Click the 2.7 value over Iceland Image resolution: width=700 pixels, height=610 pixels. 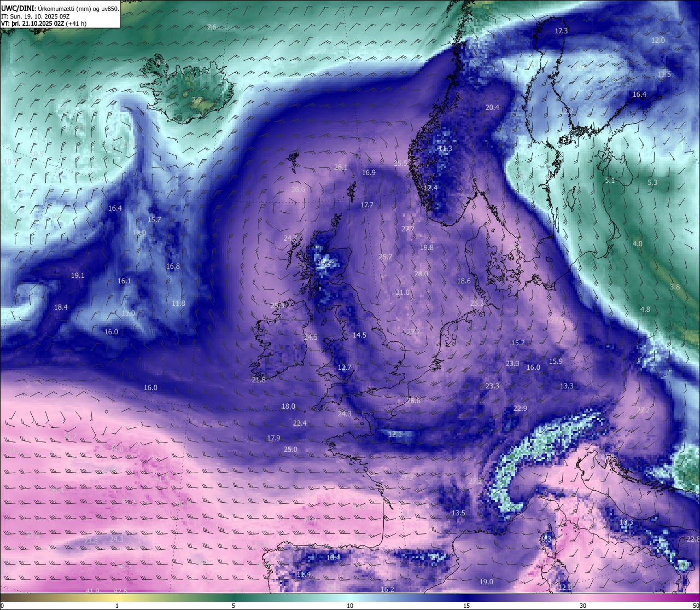(x=196, y=100)
